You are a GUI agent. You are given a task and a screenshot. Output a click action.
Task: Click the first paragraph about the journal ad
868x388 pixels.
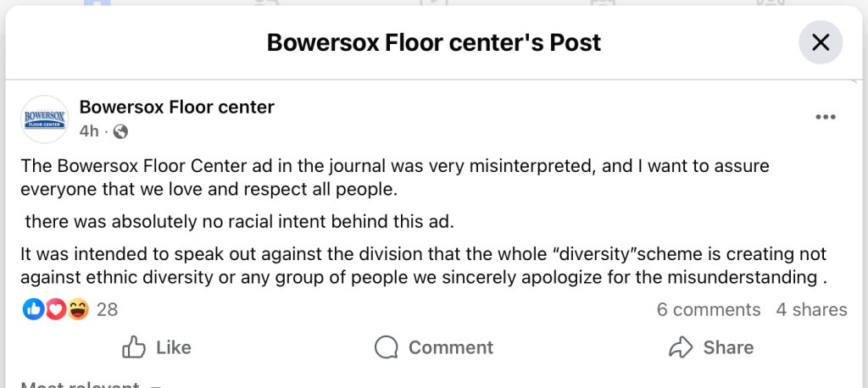tap(395, 176)
